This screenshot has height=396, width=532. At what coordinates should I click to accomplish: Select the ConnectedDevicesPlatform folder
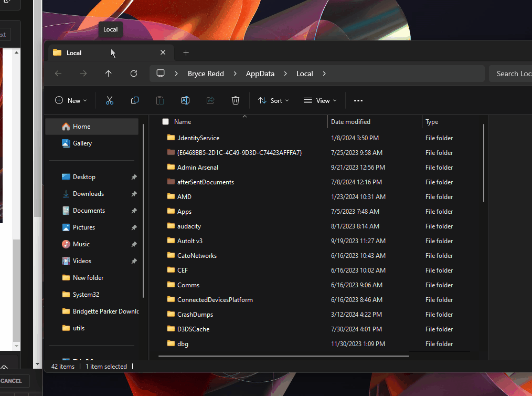215,299
